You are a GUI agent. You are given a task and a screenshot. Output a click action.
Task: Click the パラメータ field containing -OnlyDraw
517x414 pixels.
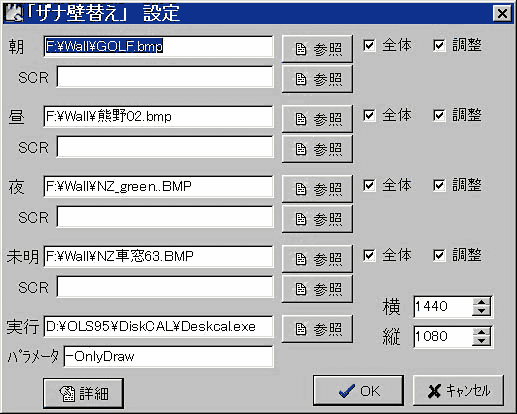coord(168,357)
